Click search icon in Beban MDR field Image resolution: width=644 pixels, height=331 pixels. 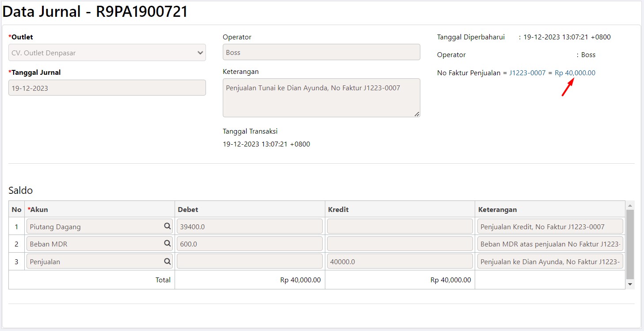point(168,243)
